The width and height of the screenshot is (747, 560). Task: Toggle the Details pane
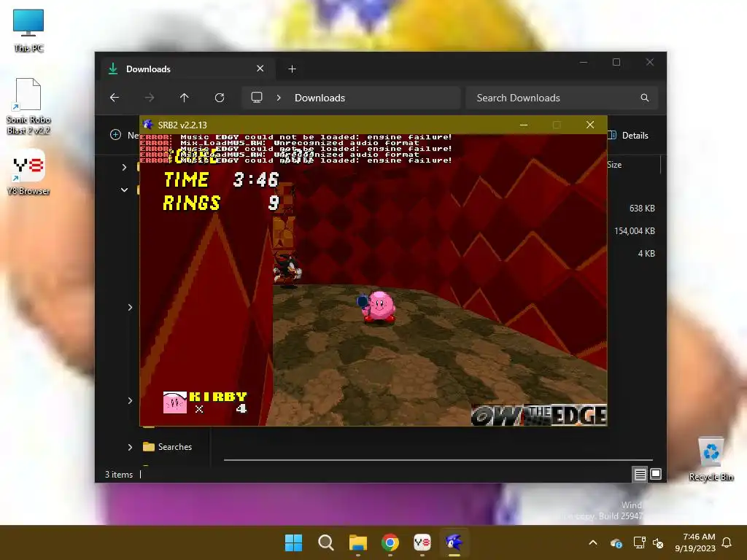[629, 135]
